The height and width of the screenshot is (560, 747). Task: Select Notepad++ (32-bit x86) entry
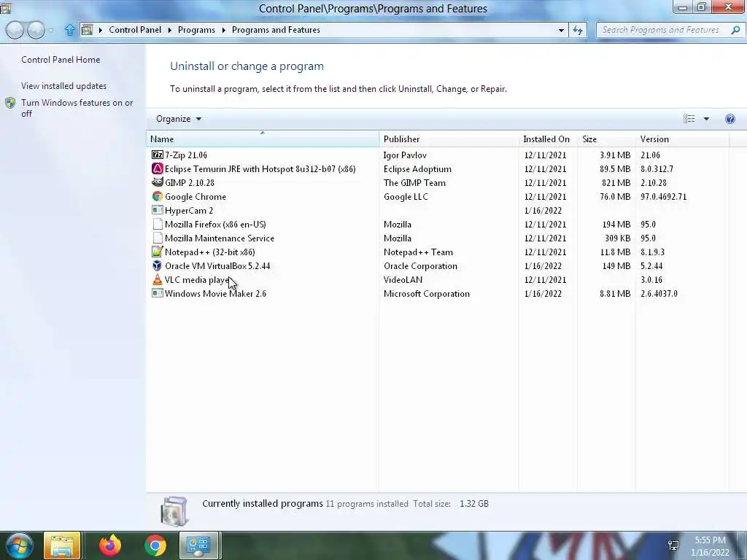209,252
